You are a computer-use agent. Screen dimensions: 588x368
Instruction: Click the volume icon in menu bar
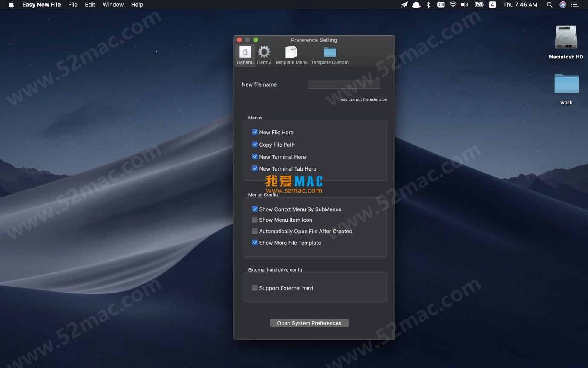tap(464, 5)
